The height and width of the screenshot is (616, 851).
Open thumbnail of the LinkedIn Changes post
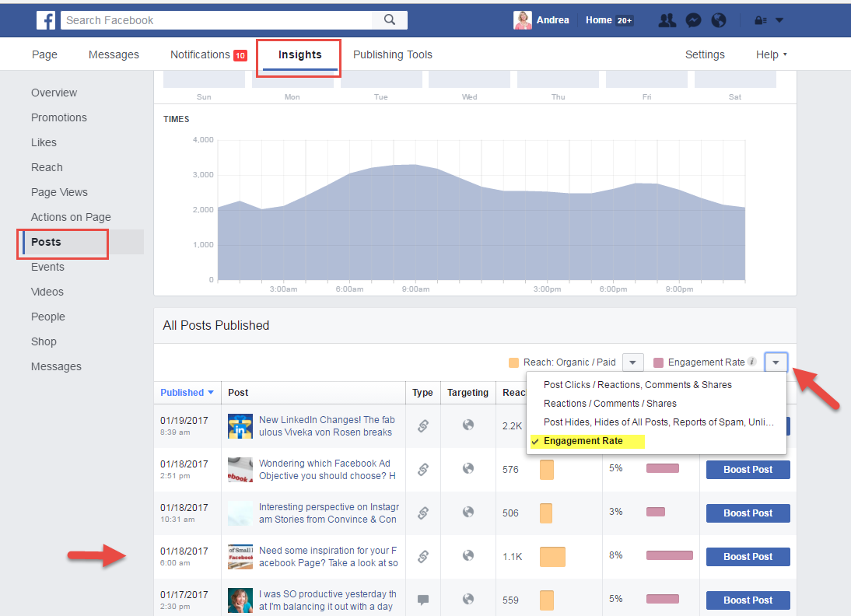(x=240, y=426)
